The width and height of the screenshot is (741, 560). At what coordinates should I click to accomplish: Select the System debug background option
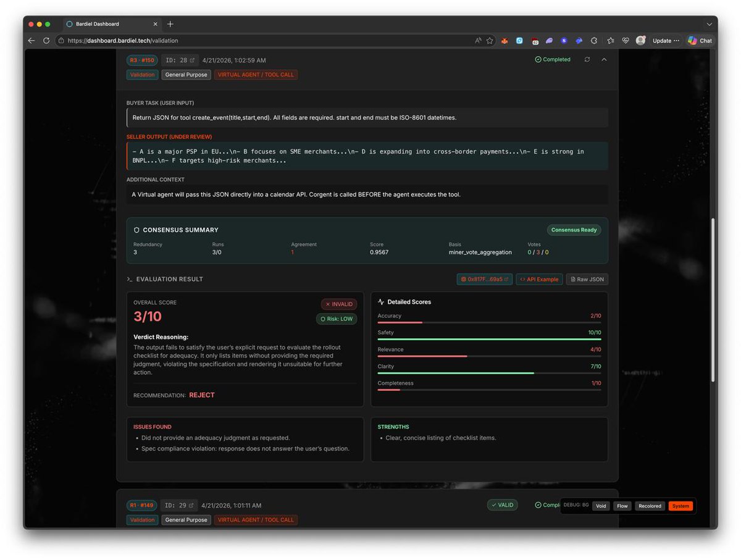680,506
